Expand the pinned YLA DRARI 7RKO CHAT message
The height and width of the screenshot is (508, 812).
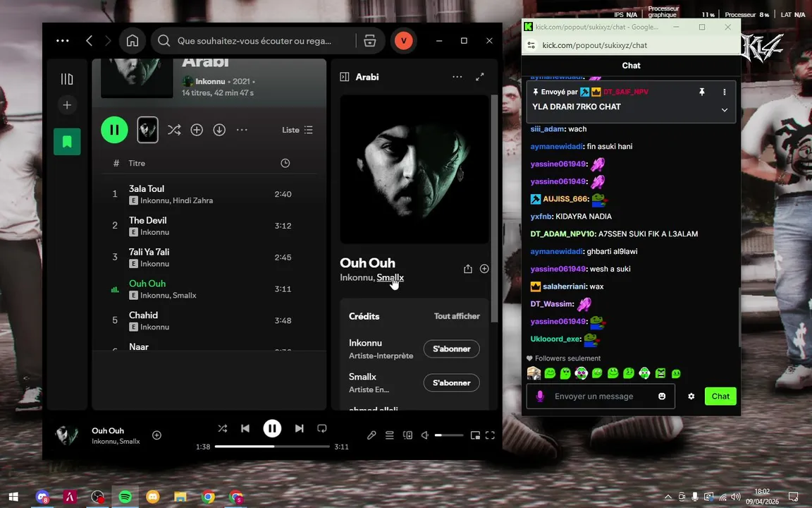(725, 110)
